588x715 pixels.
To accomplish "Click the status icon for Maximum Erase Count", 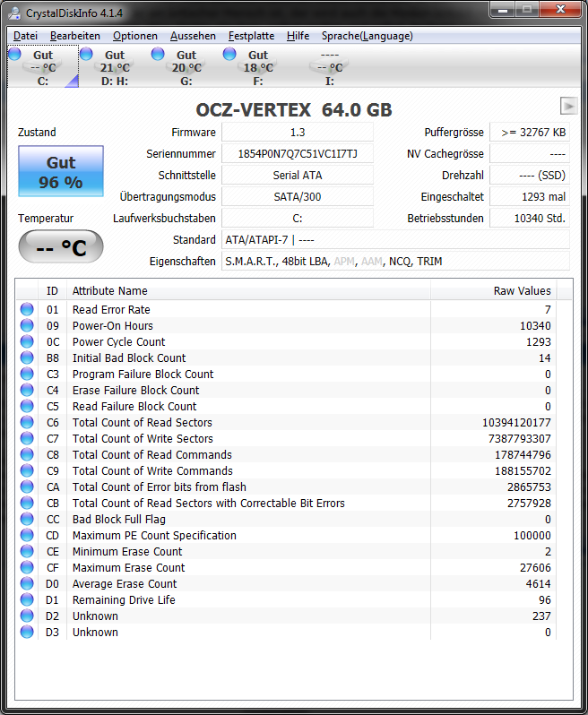I will pos(27,567).
